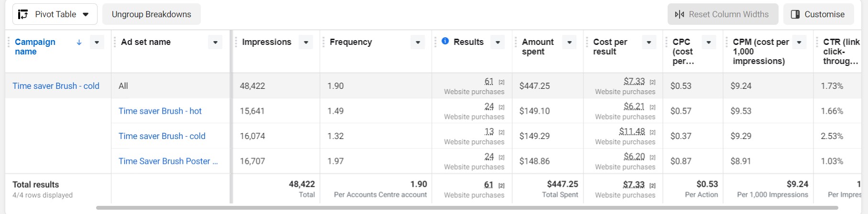Viewport: 868px width, 214px height.
Task: Click the Amount spent column drag handle
Action: (x=516, y=42)
